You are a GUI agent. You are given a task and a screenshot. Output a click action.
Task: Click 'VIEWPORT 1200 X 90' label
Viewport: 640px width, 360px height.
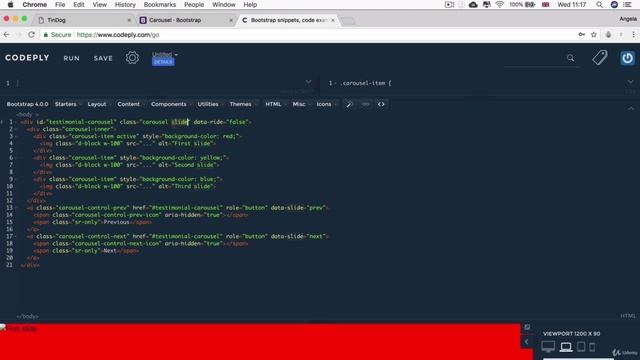571,333
